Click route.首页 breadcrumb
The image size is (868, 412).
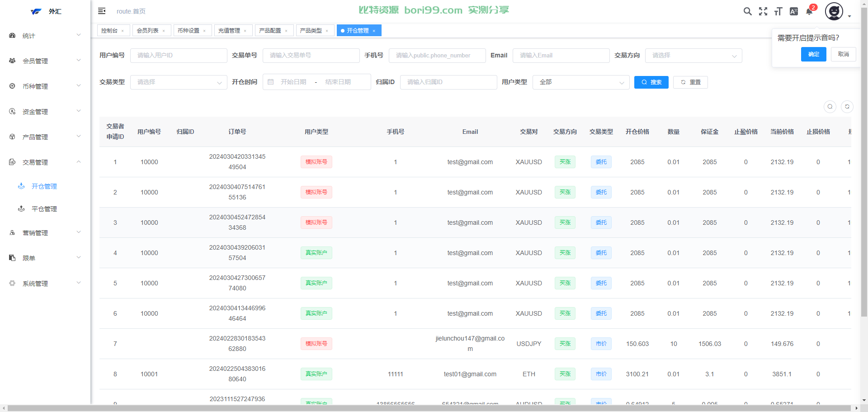[131, 11]
